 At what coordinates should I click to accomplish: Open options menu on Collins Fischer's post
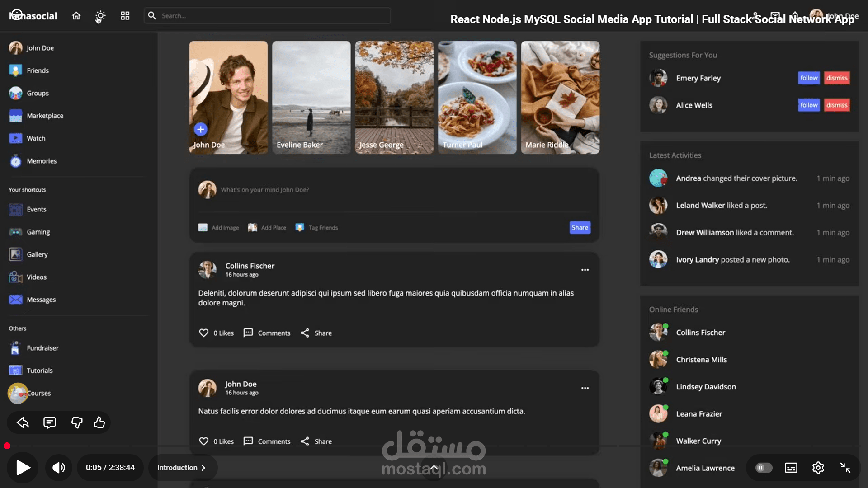click(585, 269)
